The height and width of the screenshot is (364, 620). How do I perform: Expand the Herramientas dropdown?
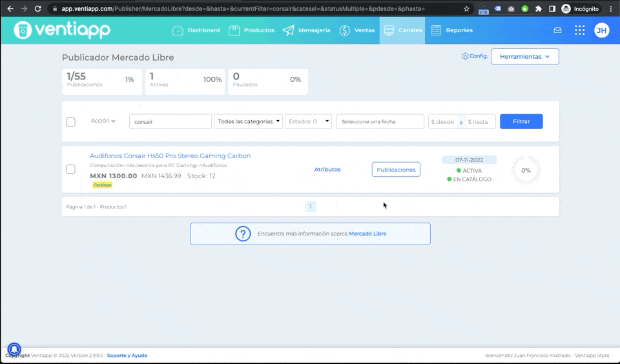click(x=524, y=57)
